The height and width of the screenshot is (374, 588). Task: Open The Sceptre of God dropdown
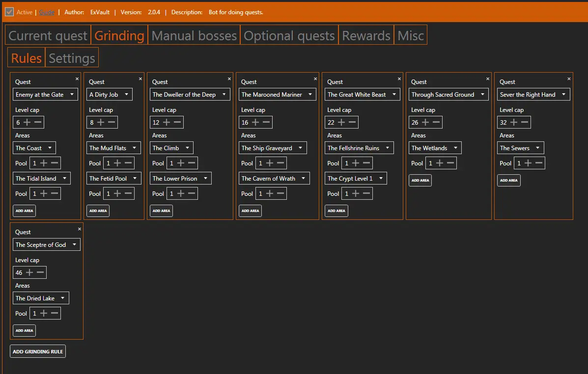[x=47, y=245]
